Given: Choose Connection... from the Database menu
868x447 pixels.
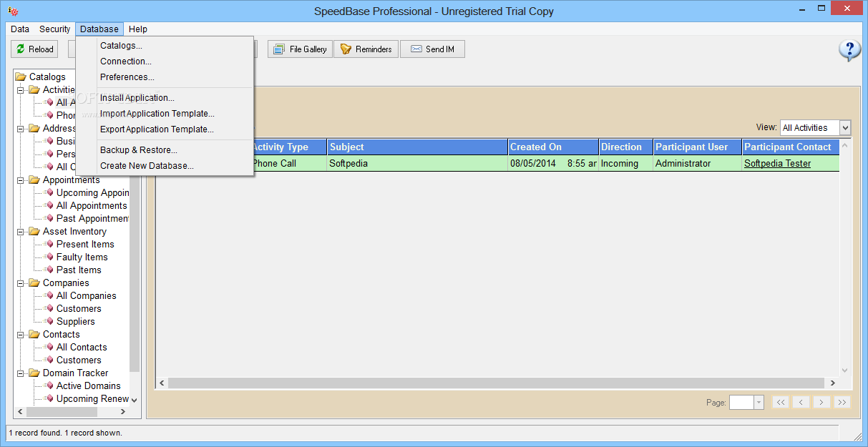Looking at the screenshot, I should point(165,62).
